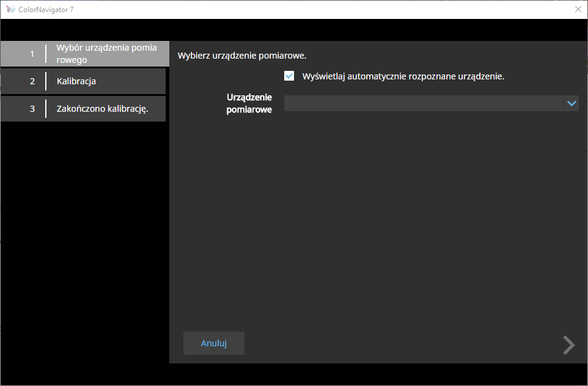588x386 pixels.
Task: Select the 'Wybór urządzenia pomiarowego' step
Action: [x=106, y=54]
